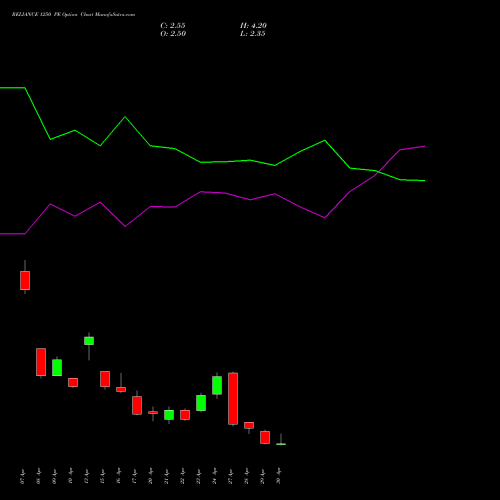Select the green candlestick above 09 Apr
Screen dimensions: 500x500
pos(57,367)
